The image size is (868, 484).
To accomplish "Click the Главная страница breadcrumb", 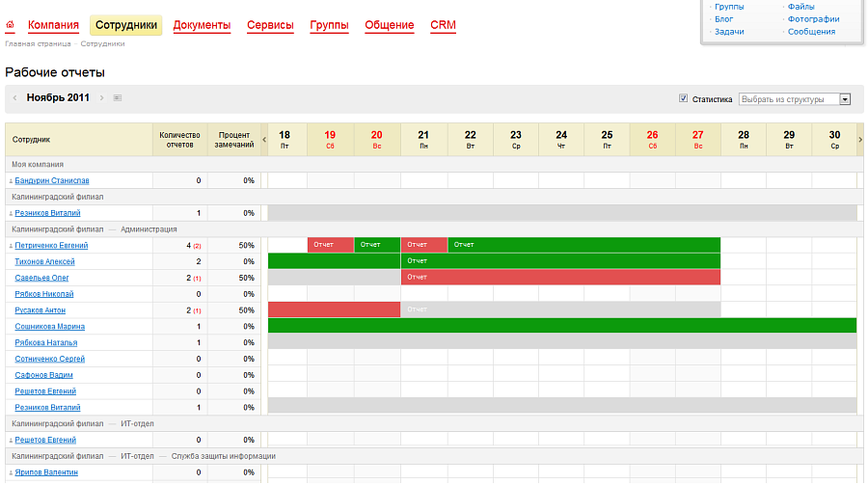I will 38,43.
